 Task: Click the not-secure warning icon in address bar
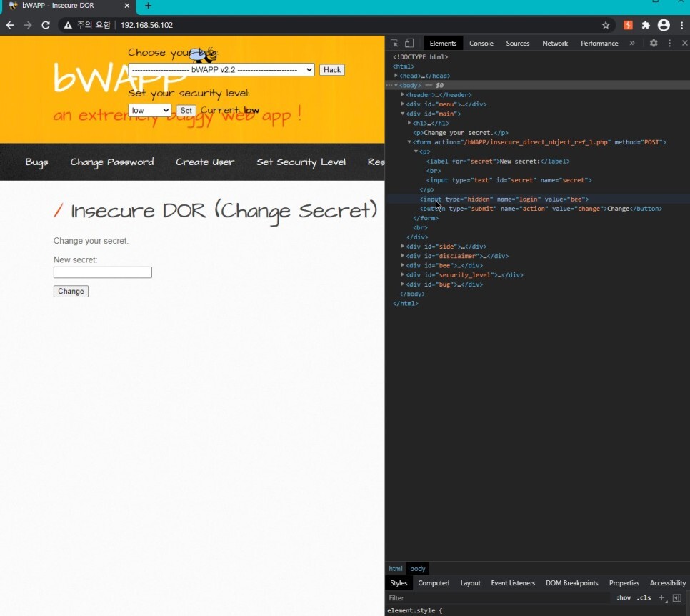tap(68, 25)
